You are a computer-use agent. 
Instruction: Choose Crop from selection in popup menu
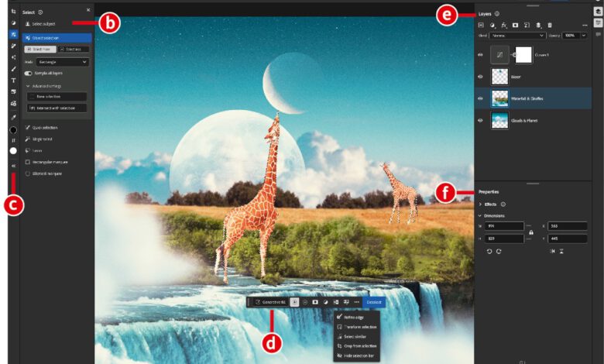tap(357, 346)
